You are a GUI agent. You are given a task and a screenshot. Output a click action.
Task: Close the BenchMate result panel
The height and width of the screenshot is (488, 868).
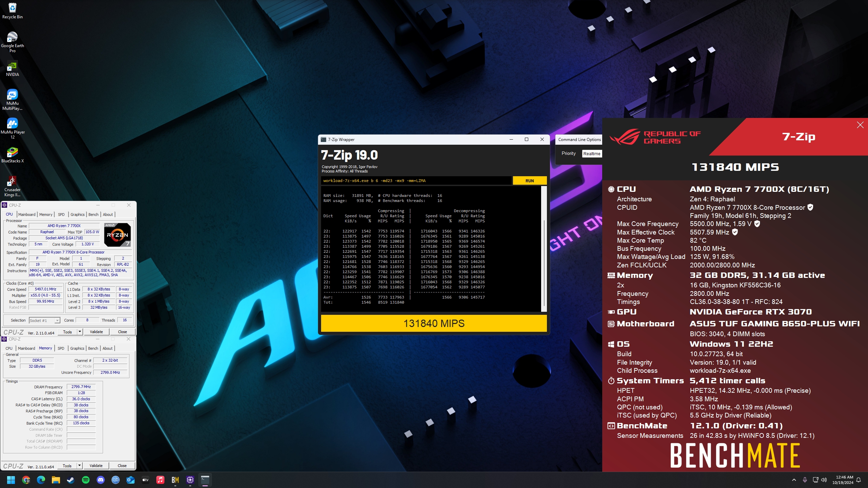tap(860, 125)
